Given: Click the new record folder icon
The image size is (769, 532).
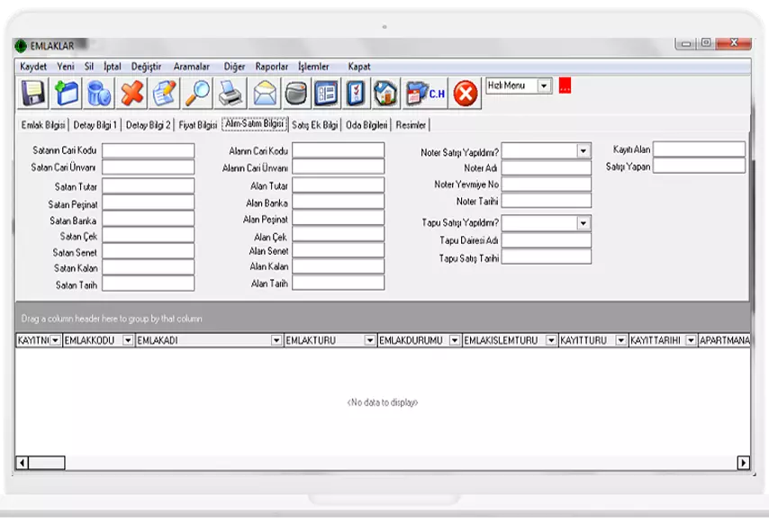Looking at the screenshot, I should tap(67, 93).
